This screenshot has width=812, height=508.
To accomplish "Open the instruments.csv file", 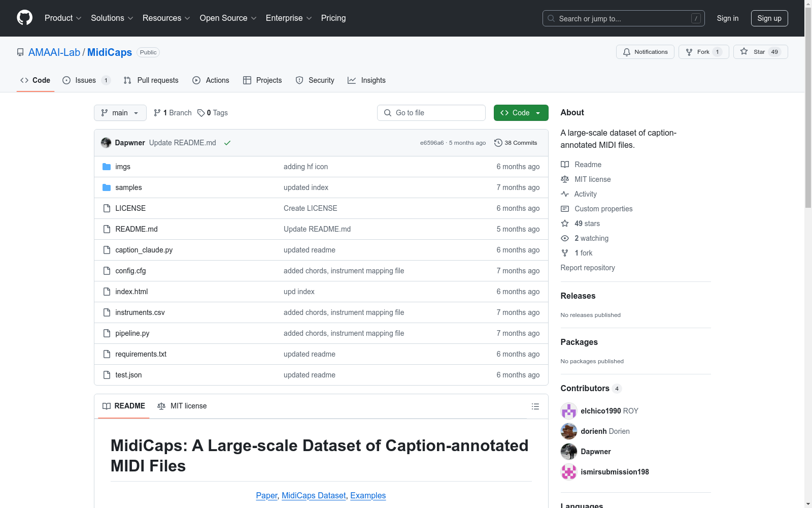I will (x=140, y=312).
